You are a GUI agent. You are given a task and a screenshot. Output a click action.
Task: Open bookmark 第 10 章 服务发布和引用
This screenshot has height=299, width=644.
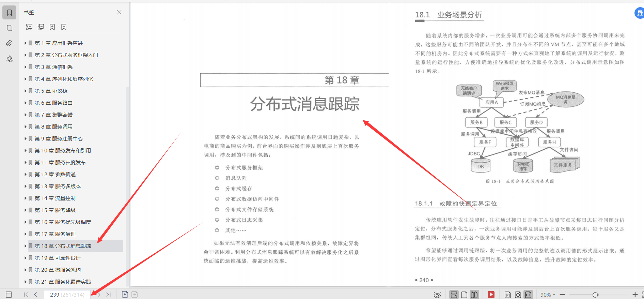[63, 151]
